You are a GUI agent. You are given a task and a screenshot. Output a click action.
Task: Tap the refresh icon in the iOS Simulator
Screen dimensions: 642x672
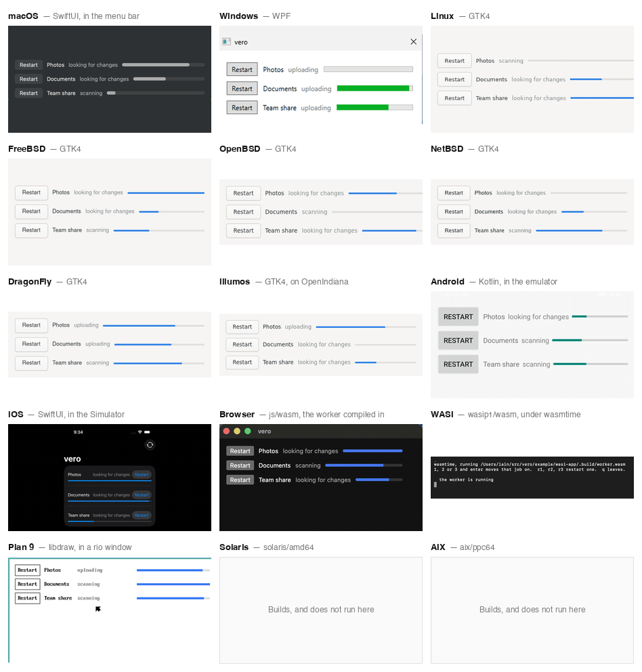150,445
